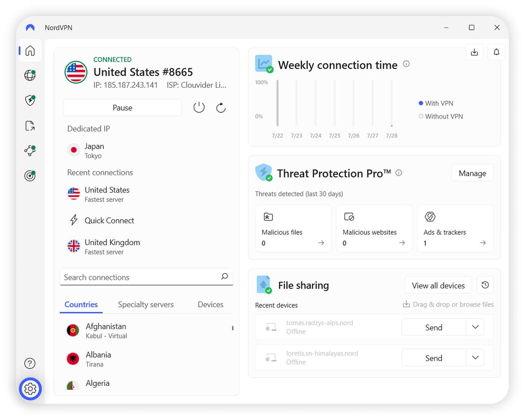The height and width of the screenshot is (420, 525).
Task: Select Afghanistan Kabul - Virtual server
Action: pos(146,331)
